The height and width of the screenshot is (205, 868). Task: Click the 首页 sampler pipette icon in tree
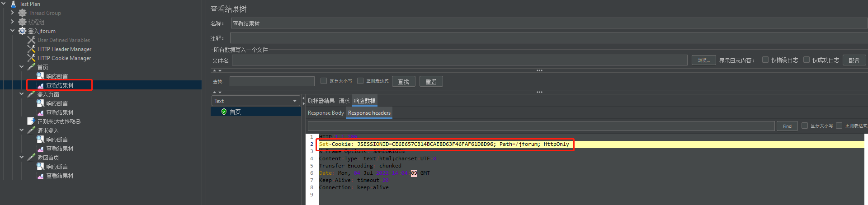click(x=31, y=67)
